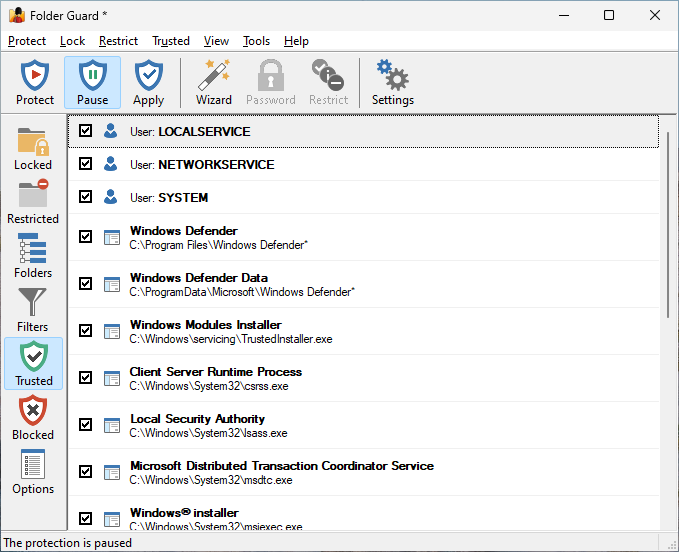Click path 'C:\Program Files\Windows Defender*'
The height and width of the screenshot is (552, 679).
click(x=218, y=245)
